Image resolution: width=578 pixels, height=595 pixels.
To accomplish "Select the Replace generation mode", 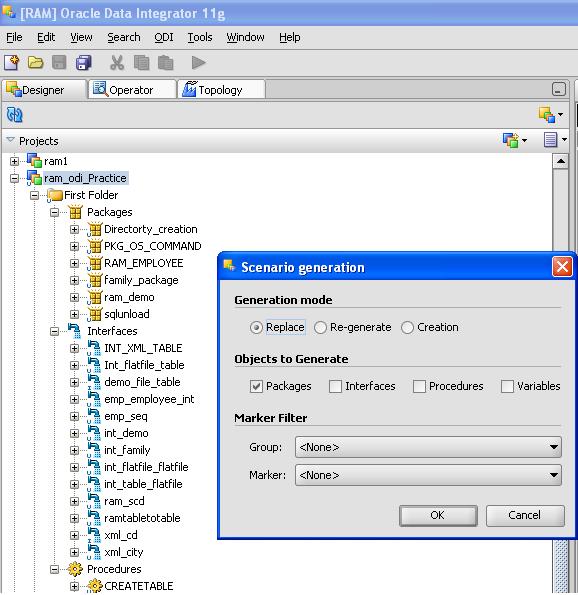I will (x=256, y=327).
